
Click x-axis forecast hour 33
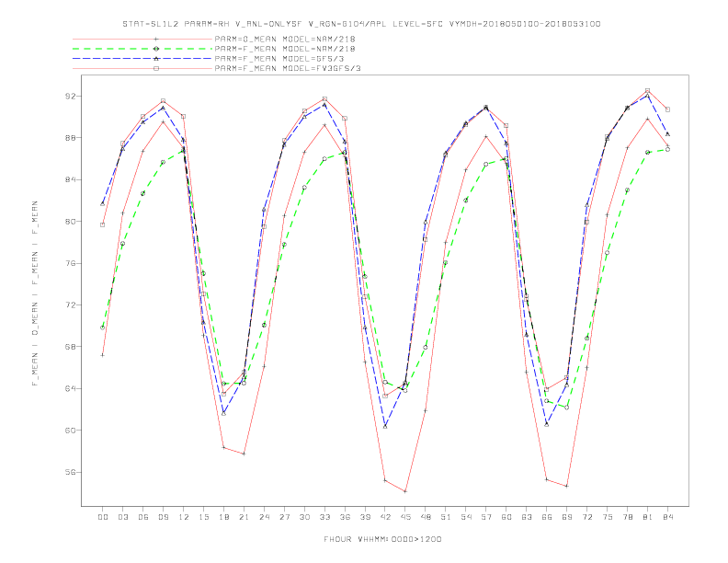324,517
